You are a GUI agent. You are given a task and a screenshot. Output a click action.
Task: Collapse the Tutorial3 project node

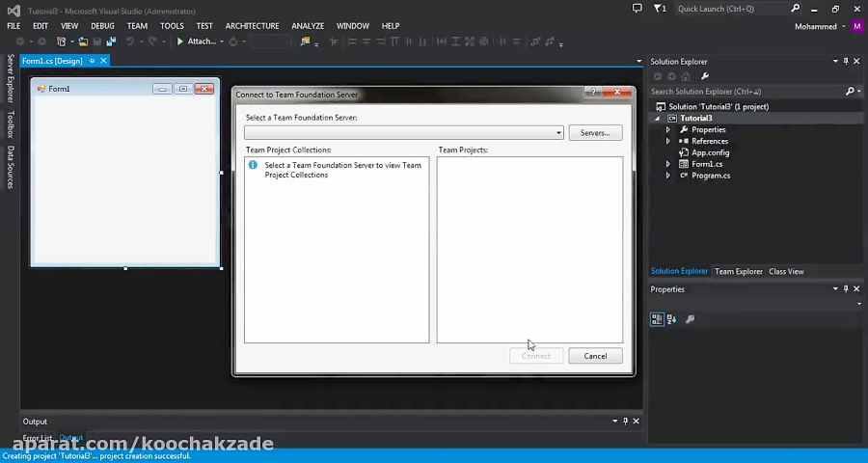pyautogui.click(x=659, y=119)
